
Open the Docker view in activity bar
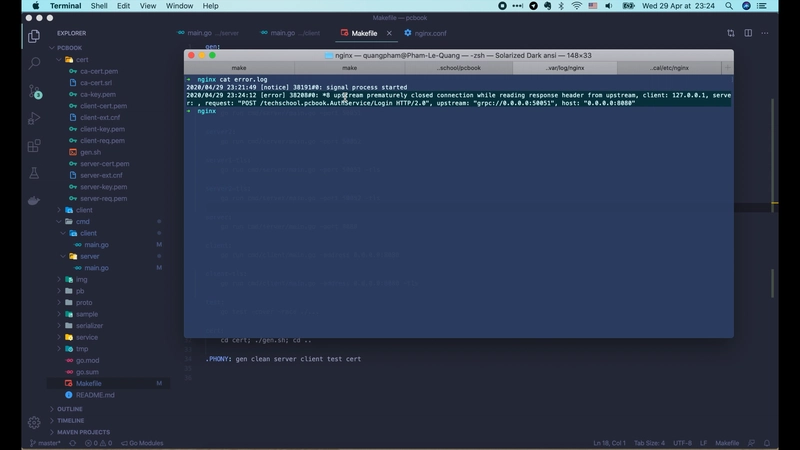[x=34, y=201]
